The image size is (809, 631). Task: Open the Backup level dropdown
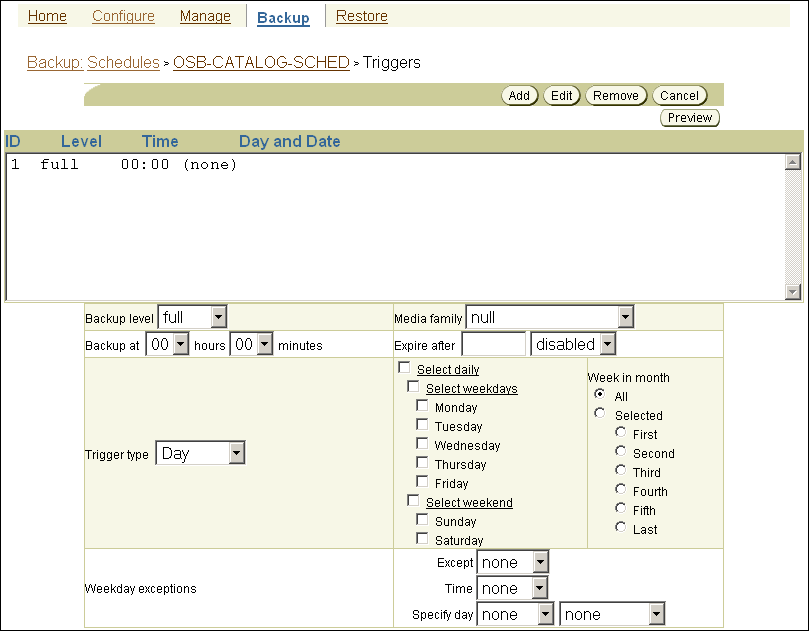click(x=192, y=317)
